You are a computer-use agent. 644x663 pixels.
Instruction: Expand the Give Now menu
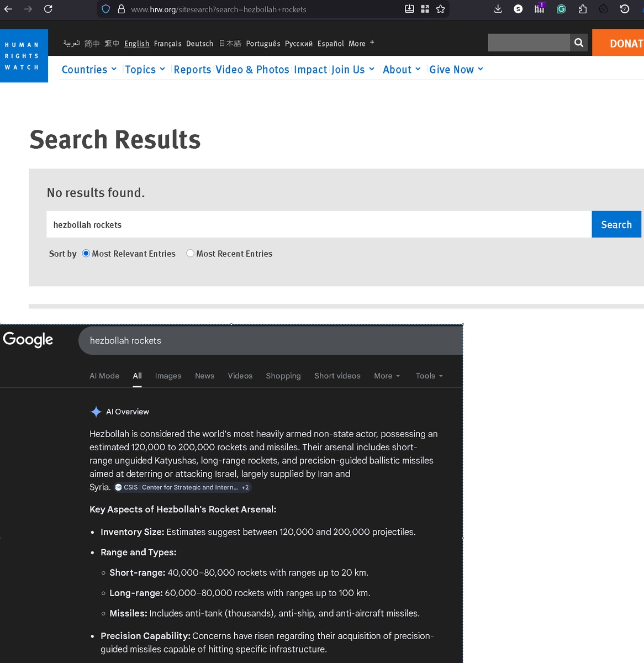456,70
